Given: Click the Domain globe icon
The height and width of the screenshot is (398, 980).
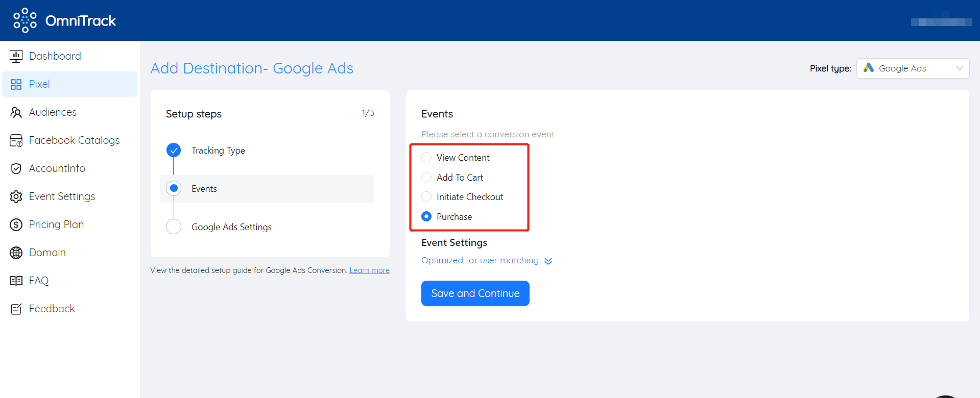Looking at the screenshot, I should (x=16, y=253).
